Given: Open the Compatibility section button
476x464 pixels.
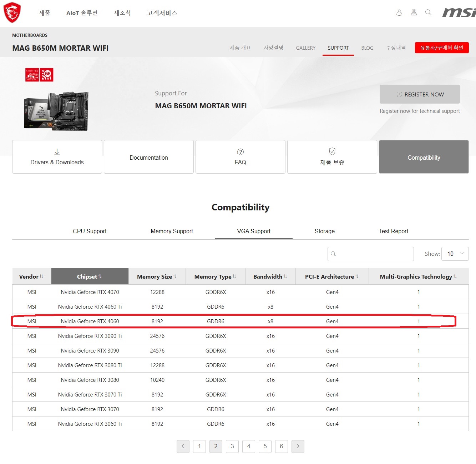Looking at the screenshot, I should [x=424, y=157].
